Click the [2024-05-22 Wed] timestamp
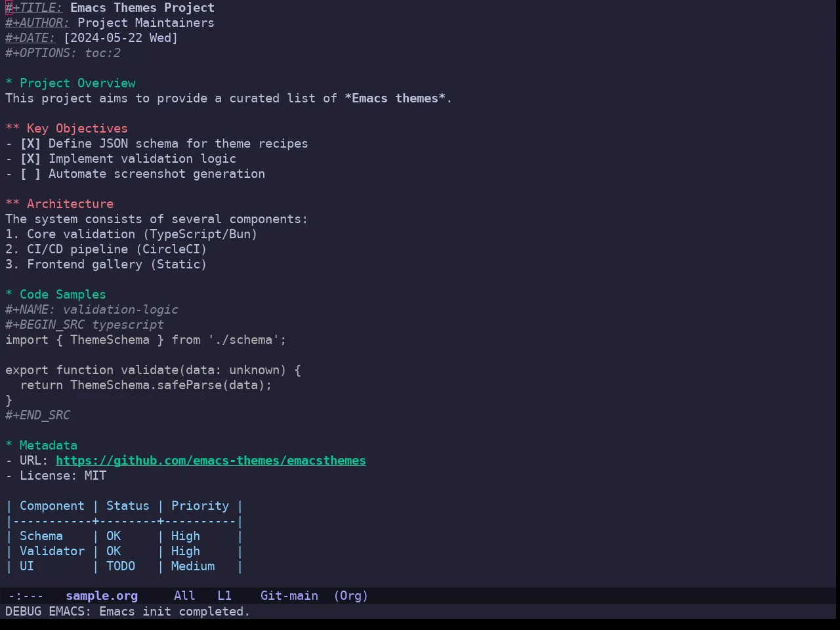 pos(121,38)
